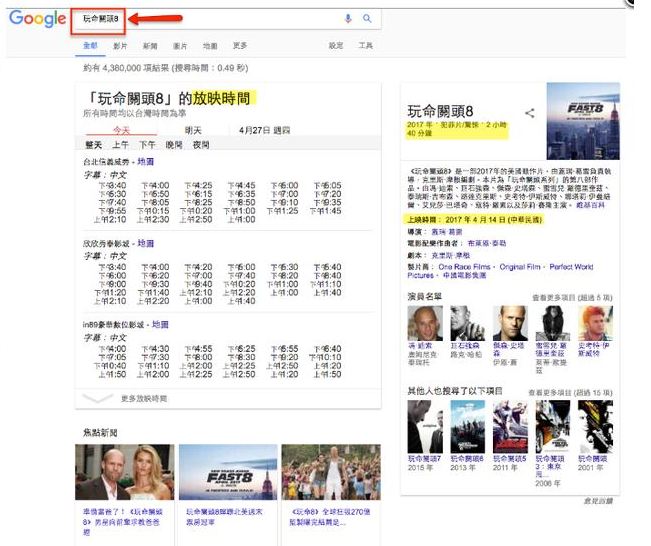Open related movie 玩命關頭7 2015 poster
The width and height of the screenshot is (651, 546).
(x=425, y=427)
